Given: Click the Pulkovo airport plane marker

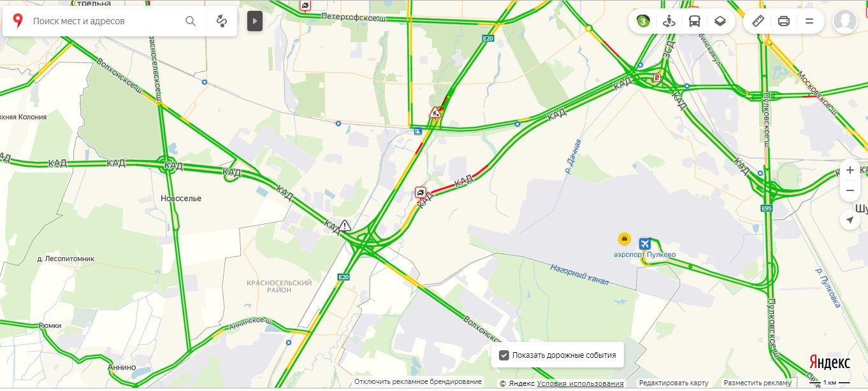Looking at the screenshot, I should pyautogui.click(x=645, y=244).
